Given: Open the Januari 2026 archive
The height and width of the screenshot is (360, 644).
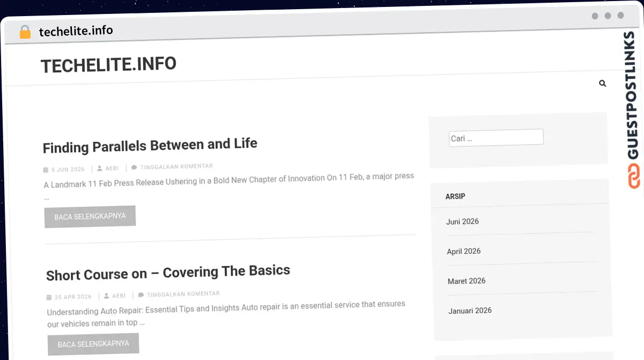Looking at the screenshot, I should (x=470, y=311).
